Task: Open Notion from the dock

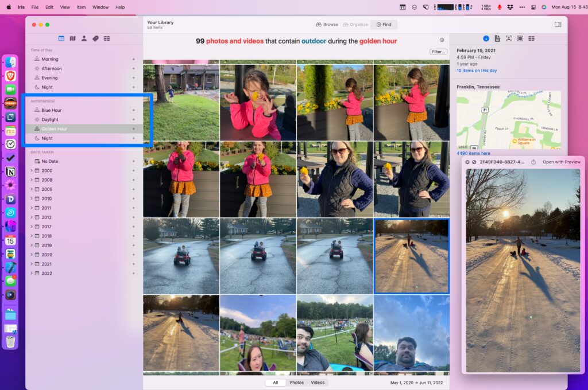Action: [10, 172]
